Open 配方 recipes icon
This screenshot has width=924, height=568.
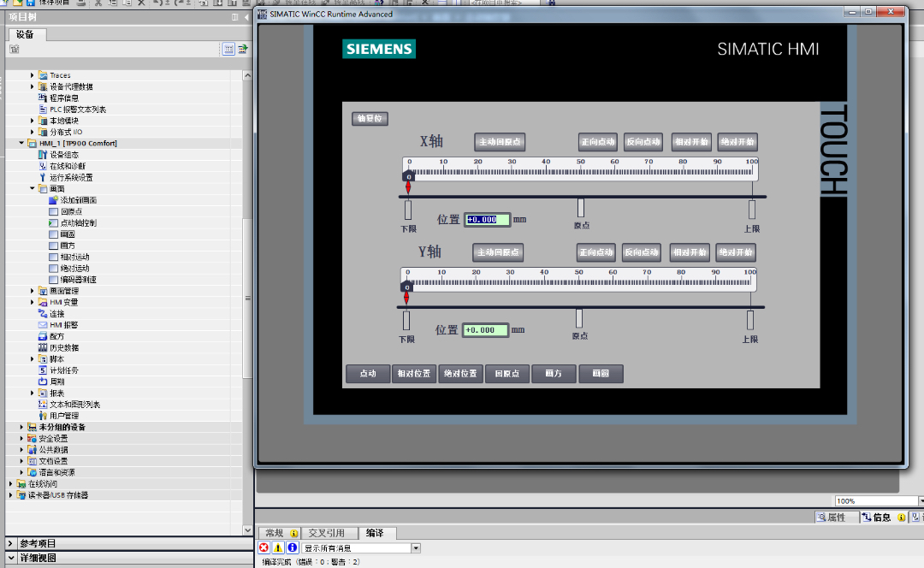43,336
